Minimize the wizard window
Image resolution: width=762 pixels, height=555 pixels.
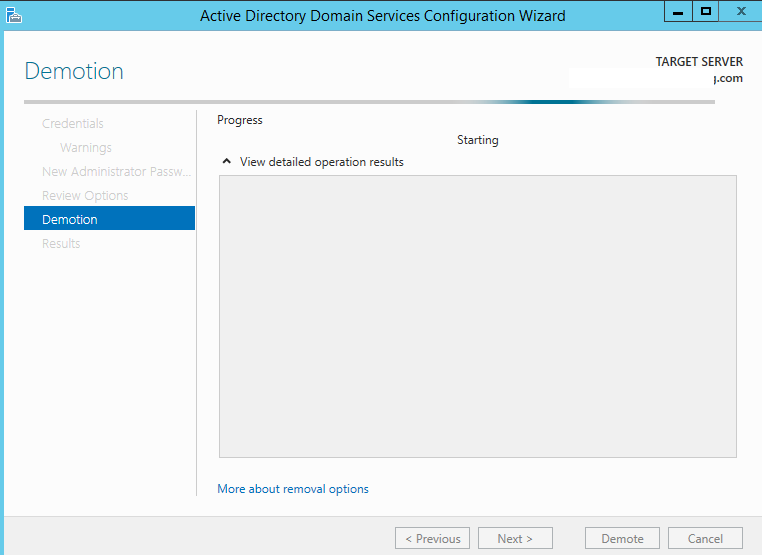(x=678, y=12)
